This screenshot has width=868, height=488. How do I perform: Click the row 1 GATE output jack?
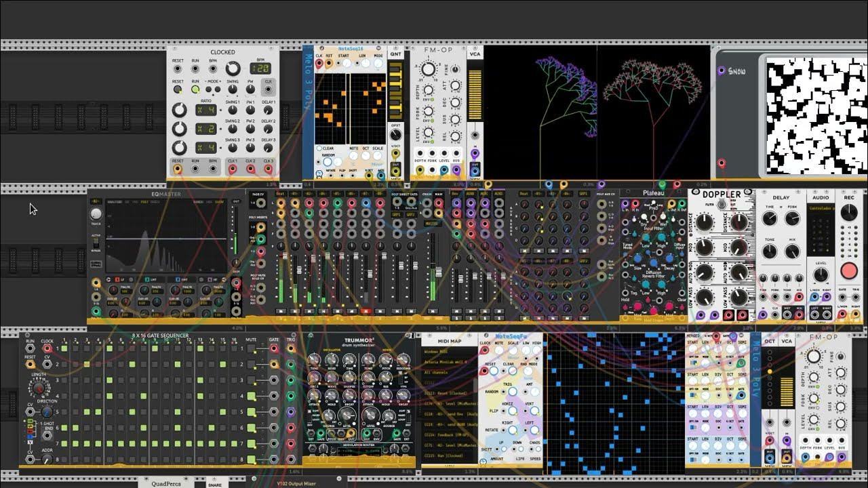pyautogui.click(x=274, y=348)
